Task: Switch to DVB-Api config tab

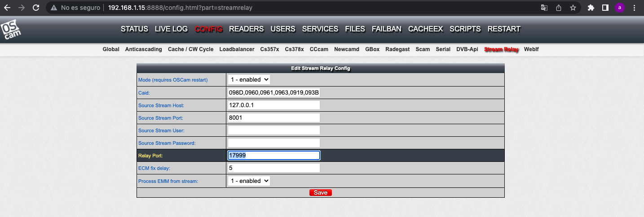Action: 467,49
